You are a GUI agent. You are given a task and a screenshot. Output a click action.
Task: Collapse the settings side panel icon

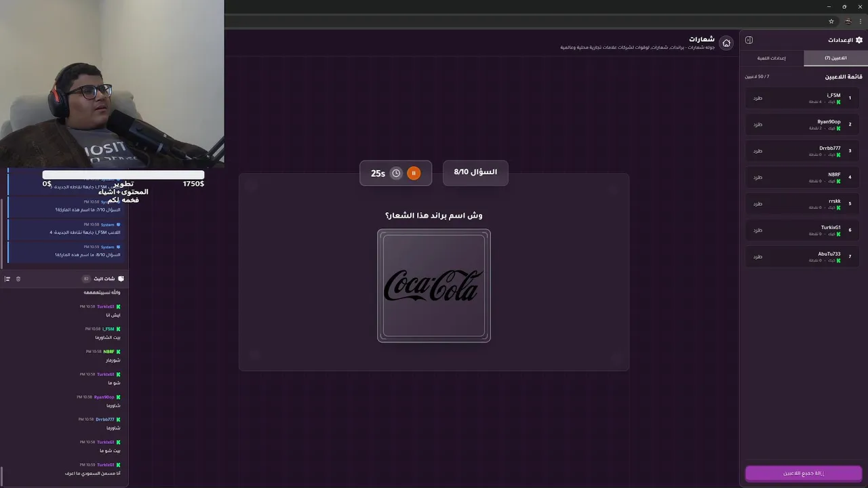click(x=749, y=40)
